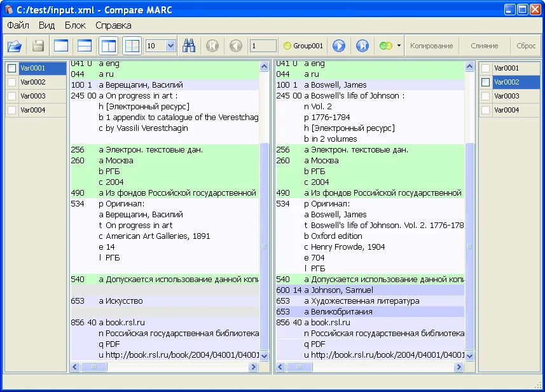
Task: Open the Файл menu
Action: point(18,25)
